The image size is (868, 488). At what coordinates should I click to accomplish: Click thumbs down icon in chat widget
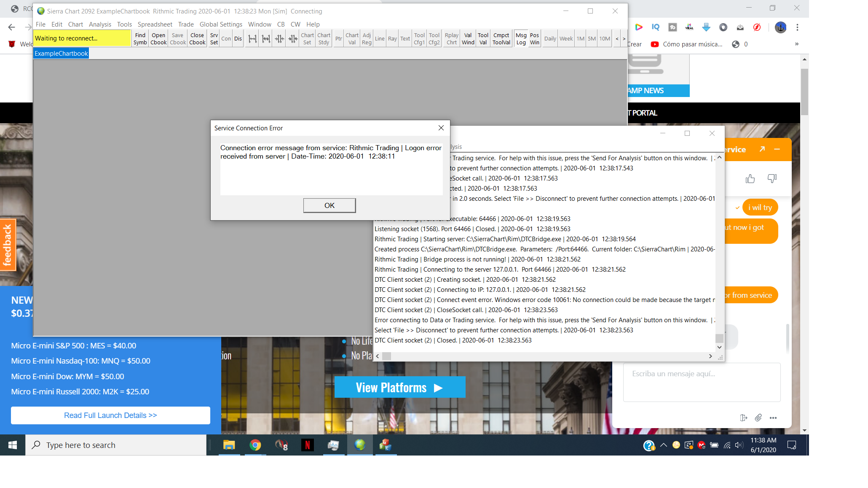point(772,179)
